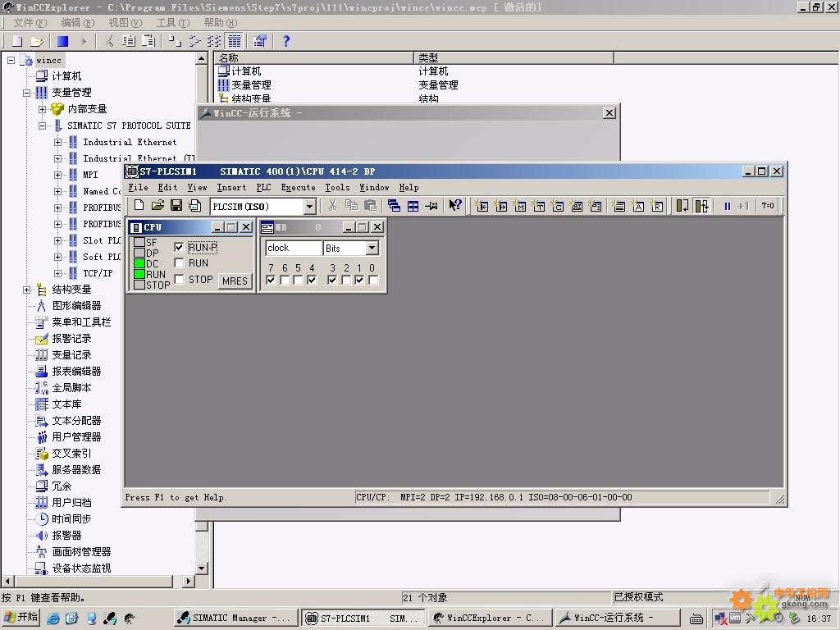
Task: Click the 开始 Start button
Action: pyautogui.click(x=21, y=617)
